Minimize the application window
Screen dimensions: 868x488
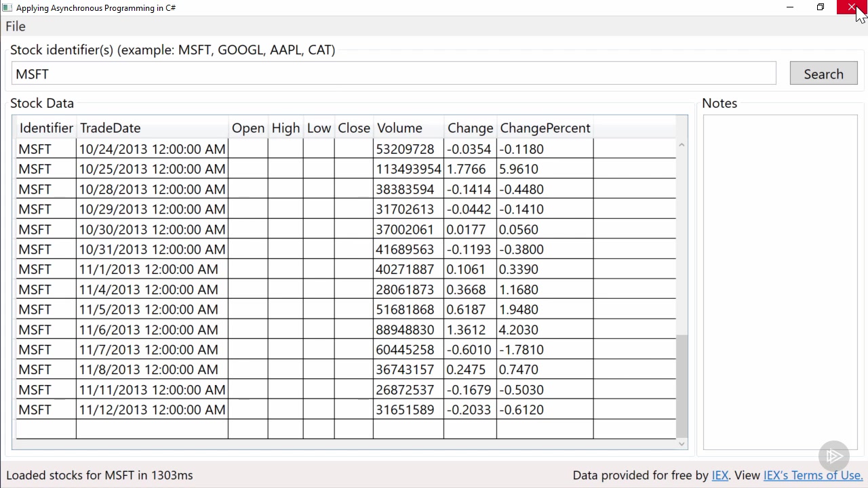click(x=789, y=7)
